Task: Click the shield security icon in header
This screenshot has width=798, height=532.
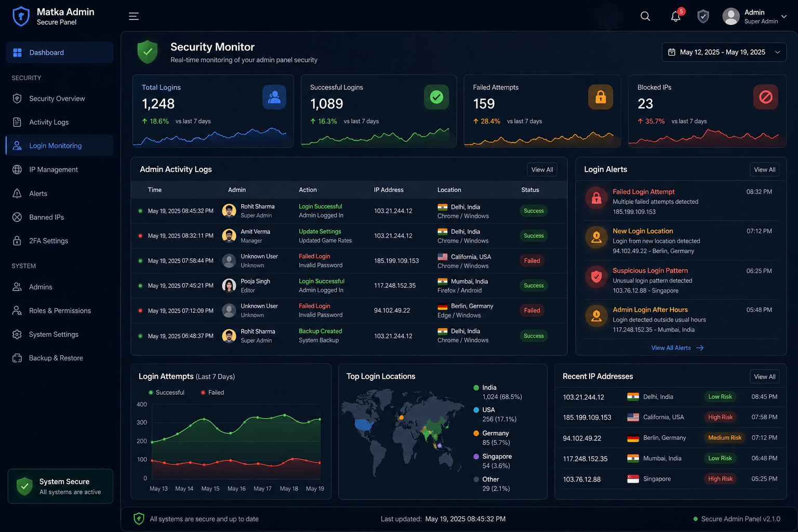Action: coord(703,16)
